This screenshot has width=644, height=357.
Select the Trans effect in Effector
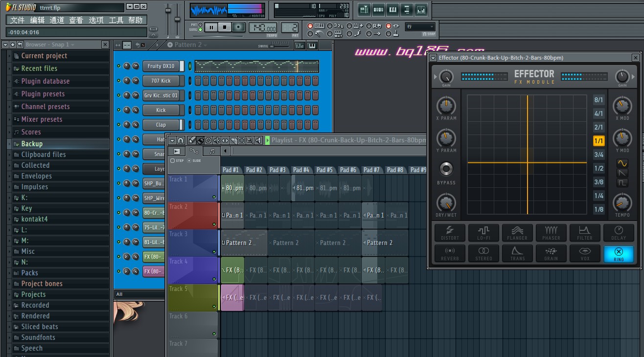(517, 253)
